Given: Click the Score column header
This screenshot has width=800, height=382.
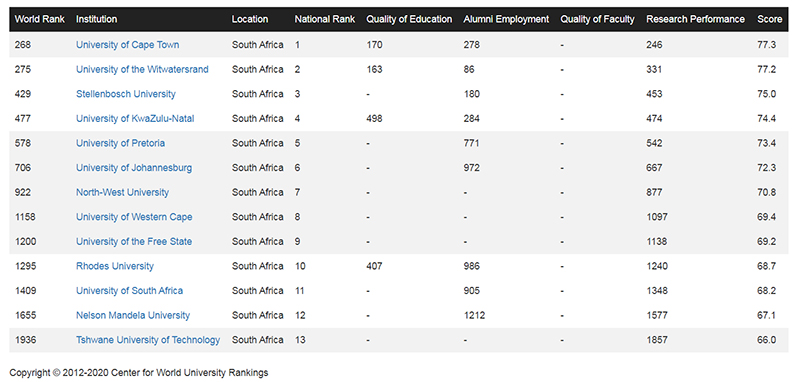Looking at the screenshot, I should pos(769,19).
